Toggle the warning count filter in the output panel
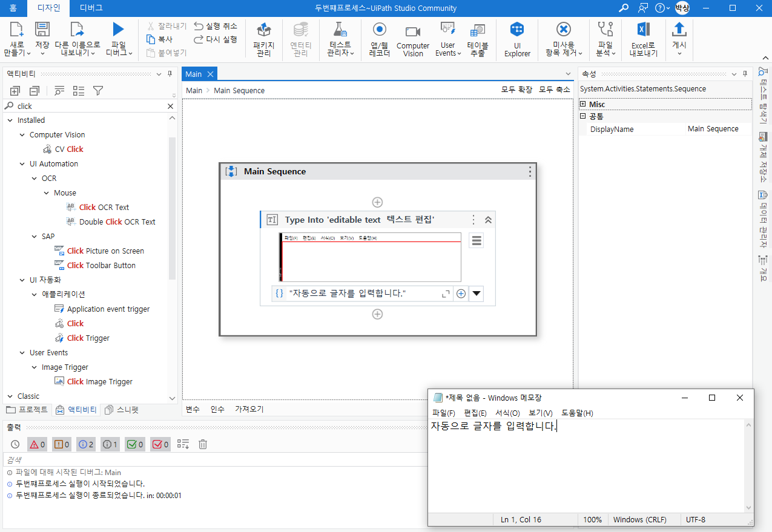Viewport: 772px width, 532px height. (62, 444)
